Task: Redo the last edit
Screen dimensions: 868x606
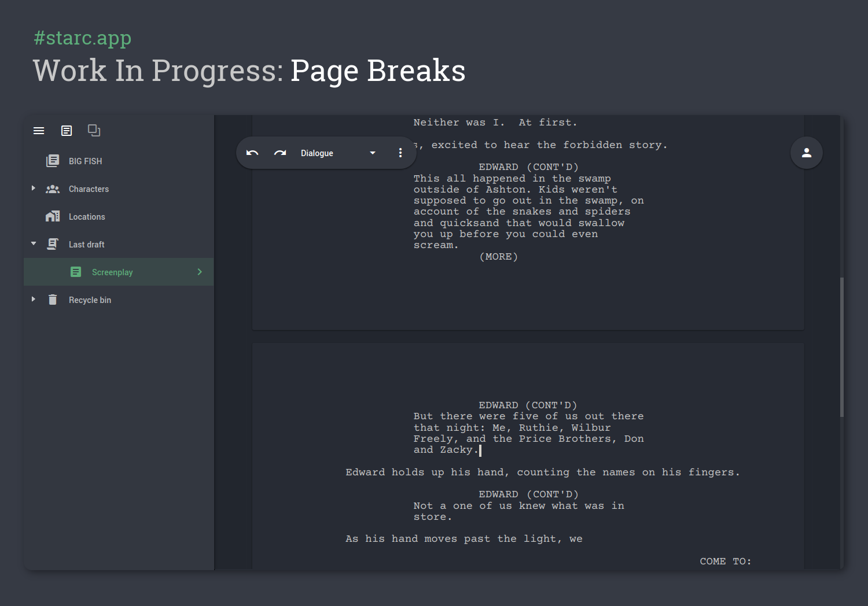Action: (280, 153)
